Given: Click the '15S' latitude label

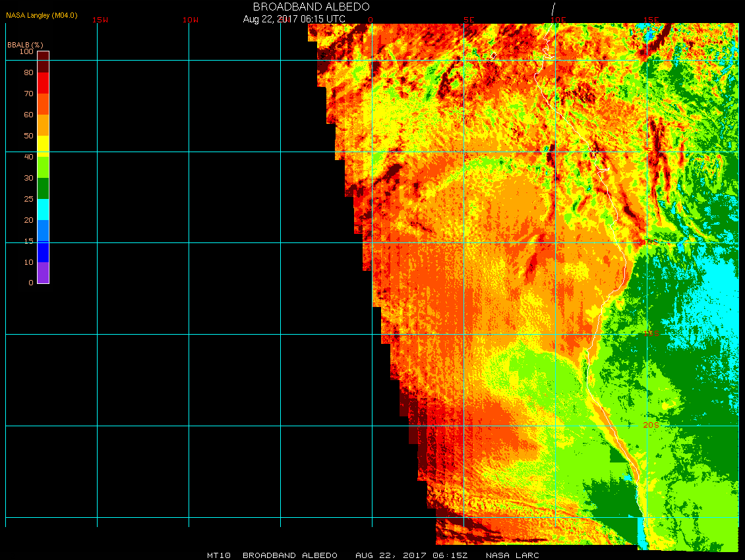Looking at the screenshot, I should pos(651,333).
